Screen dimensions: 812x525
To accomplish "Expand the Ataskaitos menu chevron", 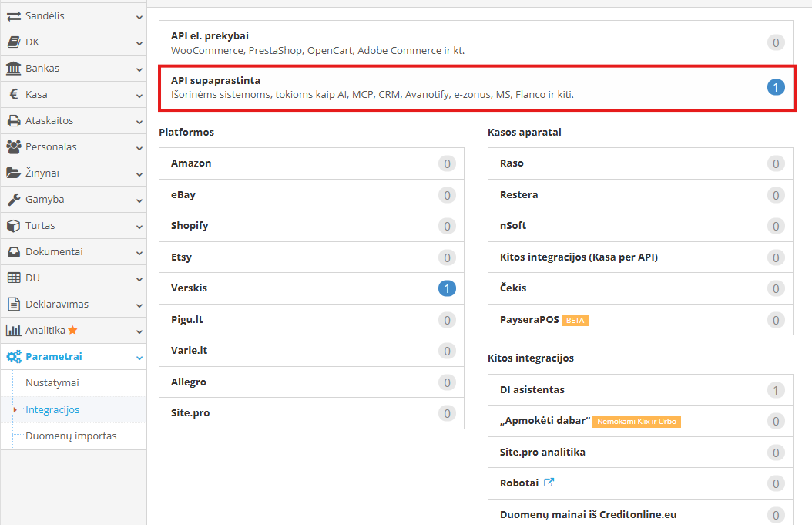I will click(139, 122).
